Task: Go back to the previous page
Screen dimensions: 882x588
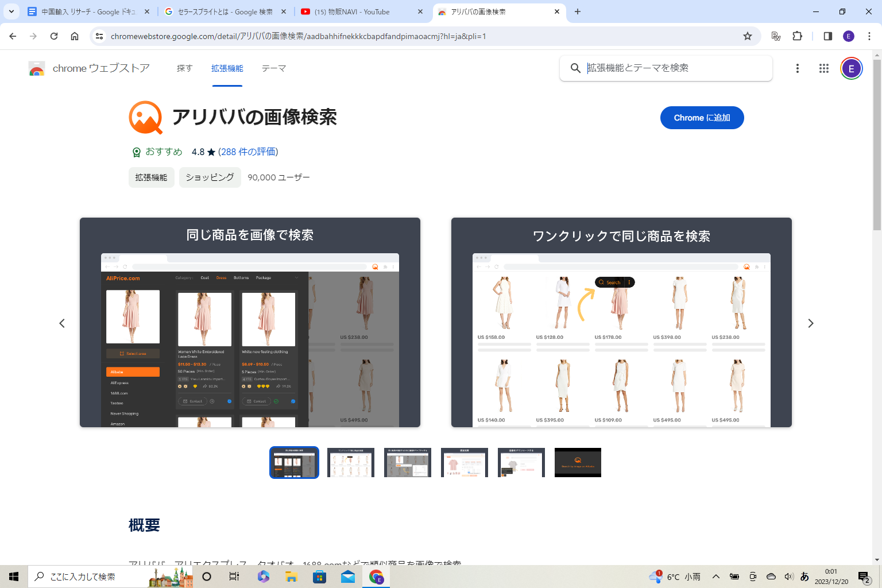Action: tap(13, 36)
